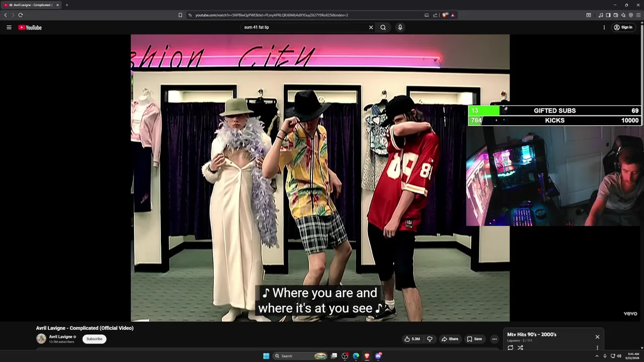
Task: Go to YouTube home via the logo
Action: [30, 28]
